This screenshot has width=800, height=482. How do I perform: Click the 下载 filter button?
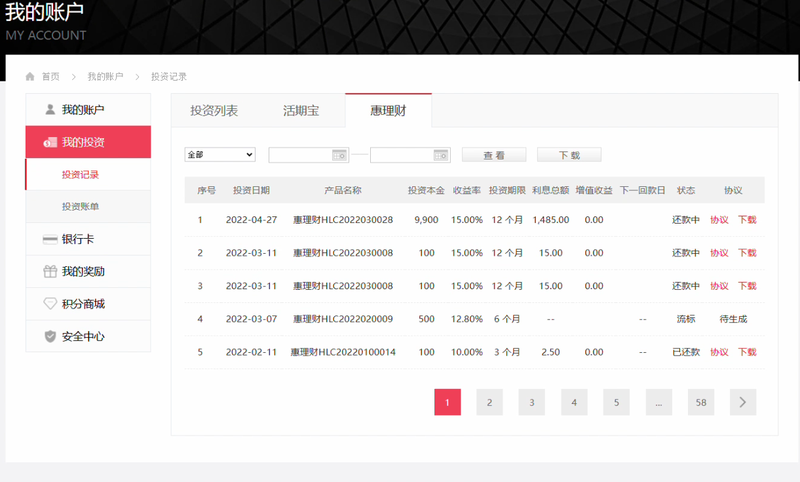tap(569, 155)
